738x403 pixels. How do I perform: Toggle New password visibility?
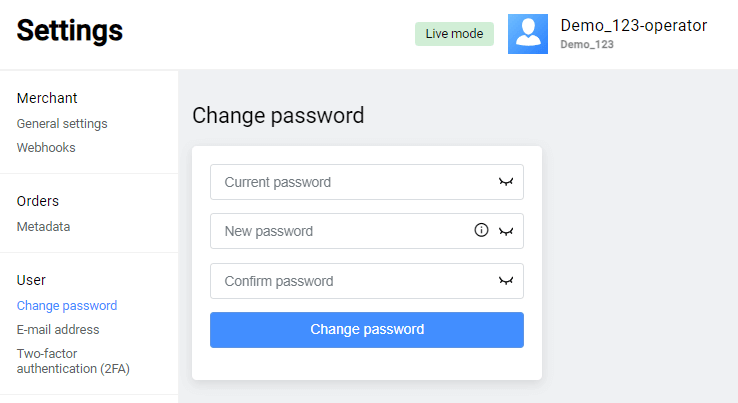coord(506,231)
